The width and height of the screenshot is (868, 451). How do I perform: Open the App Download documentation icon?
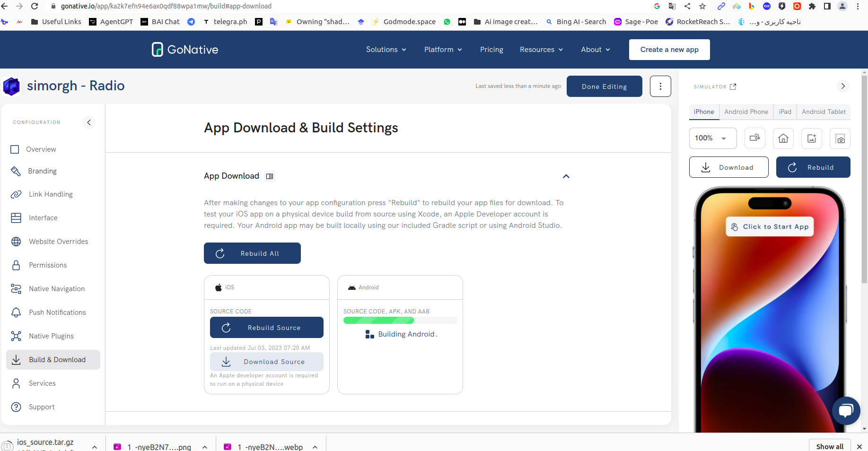pos(270,176)
